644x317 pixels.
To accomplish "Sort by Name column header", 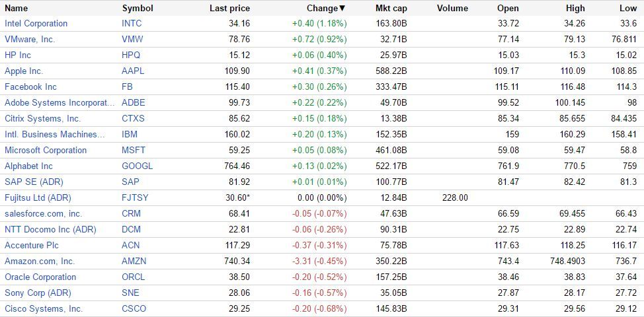I will [17, 9].
